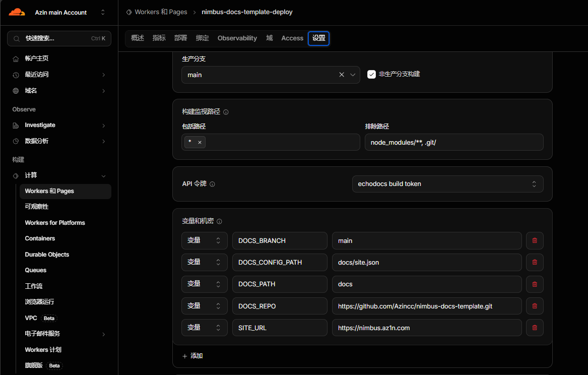Click the 数据分析 chart icon

pyautogui.click(x=16, y=141)
